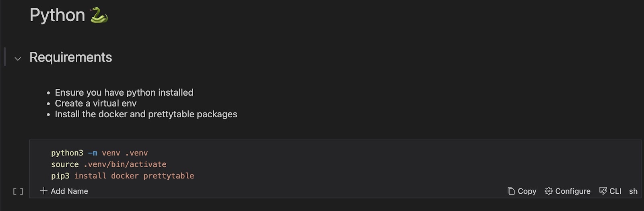Collapse the Requirements section chevron

click(18, 59)
